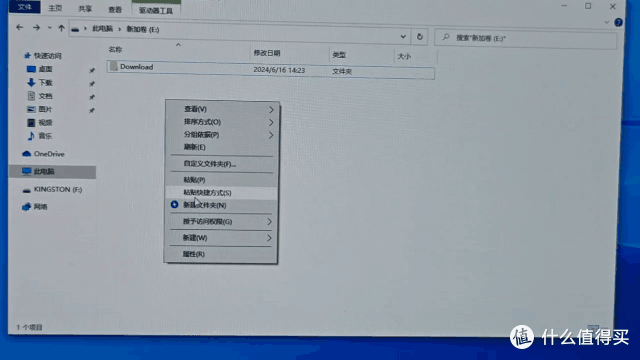The width and height of the screenshot is (640, 360).
Task: Select 此电脑 in the address breadcrumb
Action: tap(102, 29)
